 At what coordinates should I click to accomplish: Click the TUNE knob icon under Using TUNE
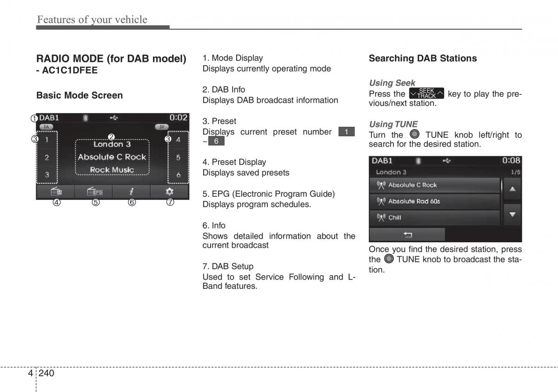[x=415, y=134]
